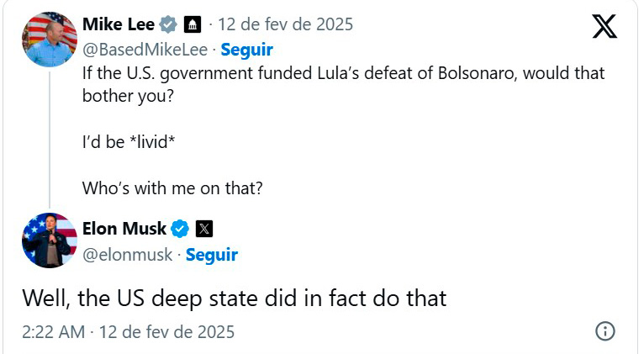Click the black X affiliation badge
The height and width of the screenshot is (354, 644).
click(x=203, y=229)
